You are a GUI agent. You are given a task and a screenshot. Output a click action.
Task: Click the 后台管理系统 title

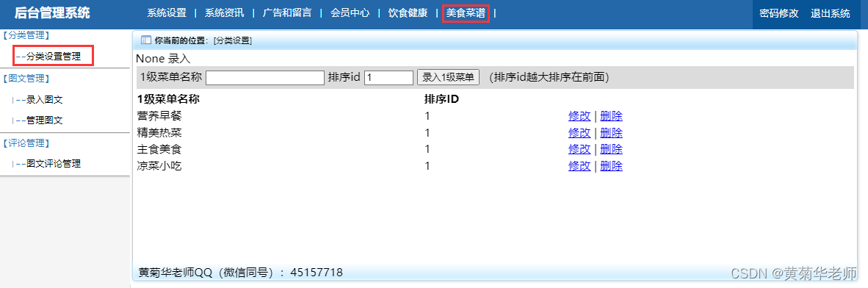click(52, 13)
